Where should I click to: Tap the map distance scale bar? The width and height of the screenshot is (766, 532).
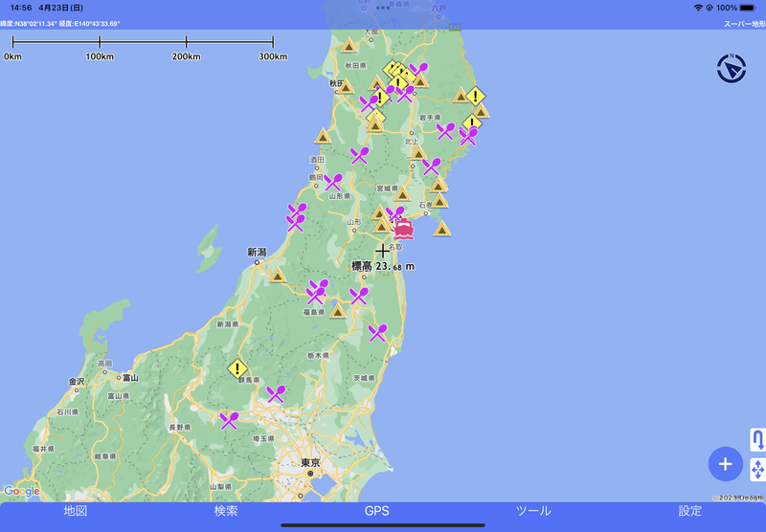pyautogui.click(x=143, y=42)
